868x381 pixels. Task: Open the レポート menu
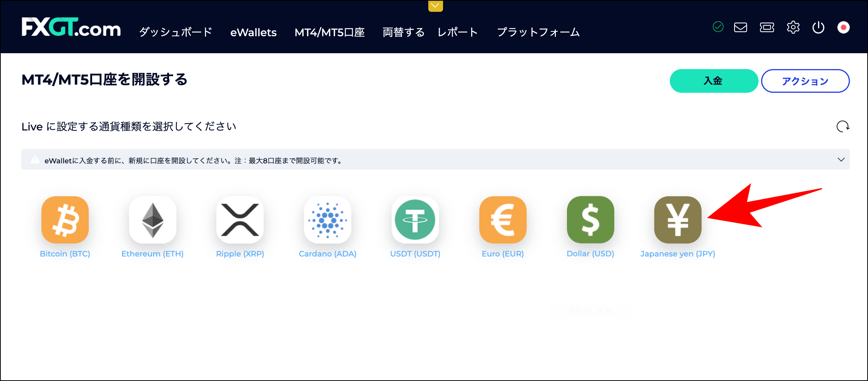(457, 32)
